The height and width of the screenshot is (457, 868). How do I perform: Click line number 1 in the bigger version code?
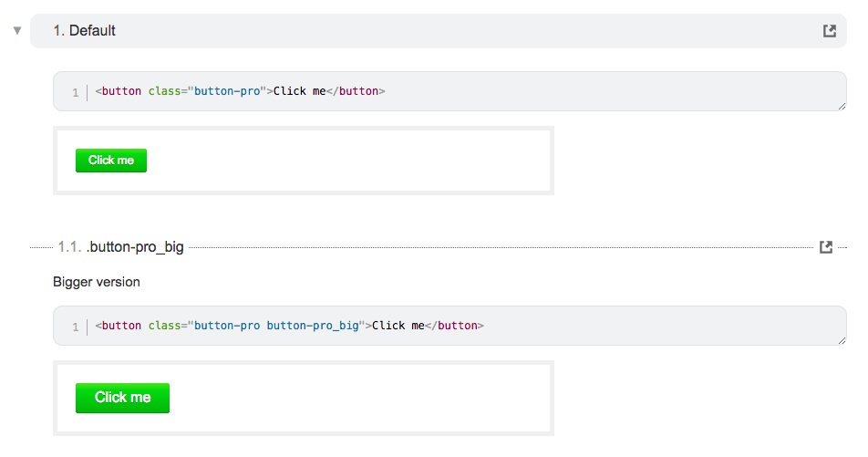[x=76, y=327]
